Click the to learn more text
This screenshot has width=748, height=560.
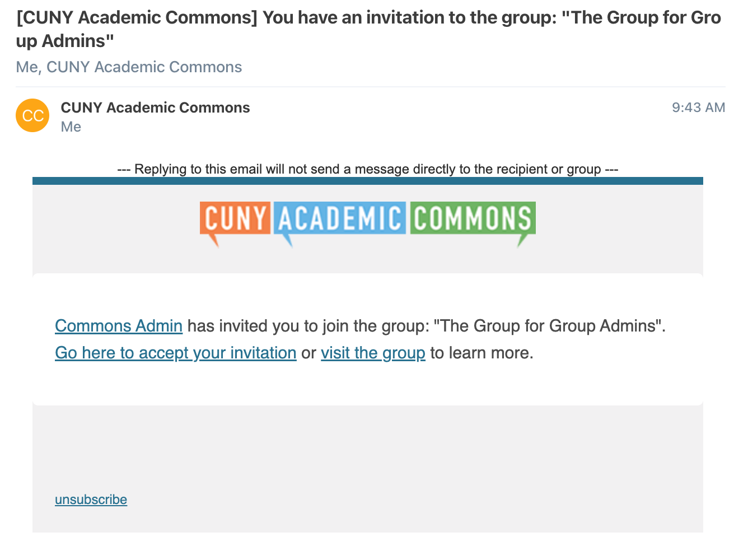point(481,353)
